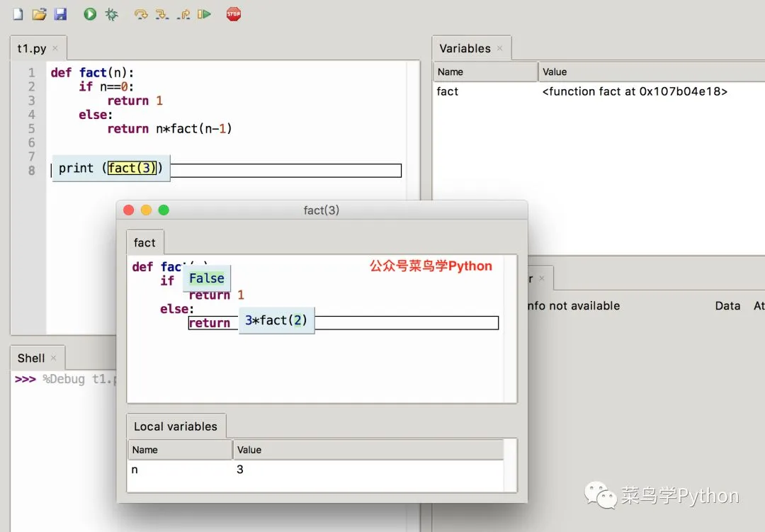765x532 pixels.
Task: Resume execution from the toolbar
Action: pyautogui.click(x=205, y=14)
